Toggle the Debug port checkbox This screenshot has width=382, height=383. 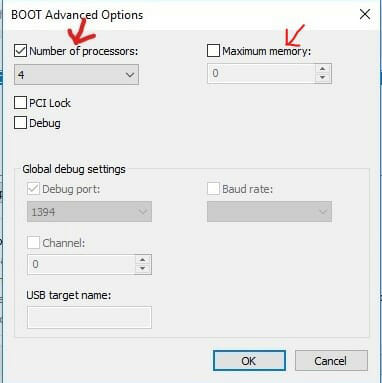tap(33, 189)
